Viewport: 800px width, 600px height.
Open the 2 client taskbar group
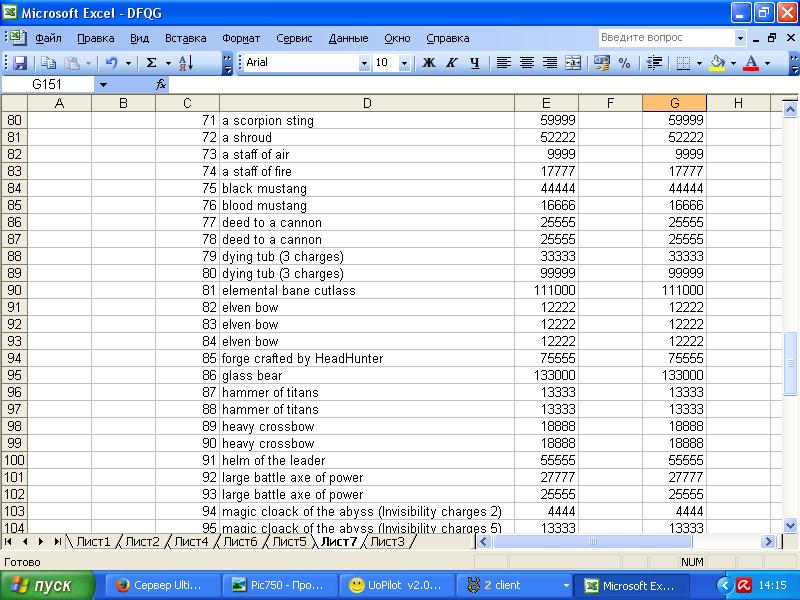point(513,585)
